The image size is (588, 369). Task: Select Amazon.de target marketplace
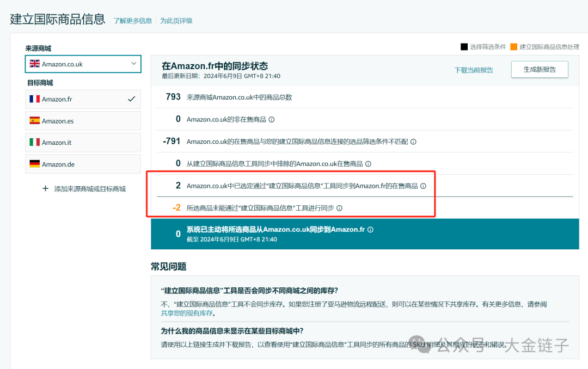pos(83,164)
